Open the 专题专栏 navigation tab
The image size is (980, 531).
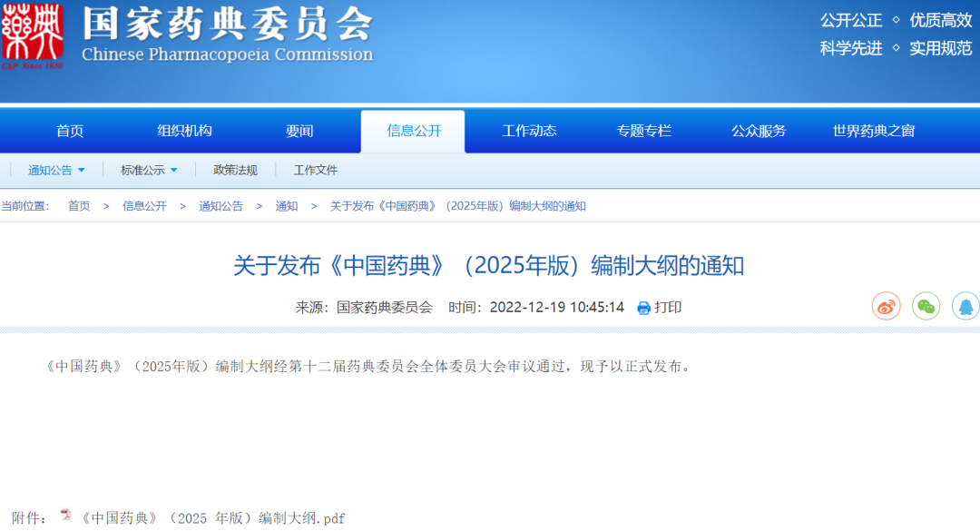tap(643, 131)
